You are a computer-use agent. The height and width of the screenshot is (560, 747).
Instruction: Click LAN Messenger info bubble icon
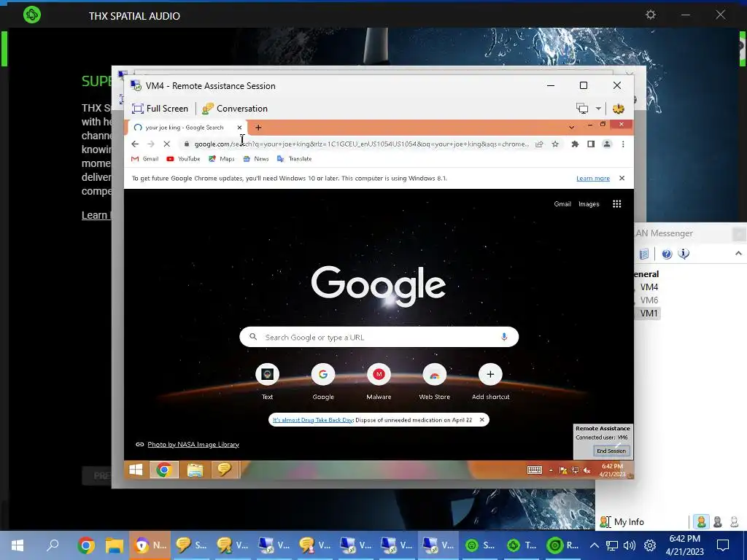[x=684, y=254]
